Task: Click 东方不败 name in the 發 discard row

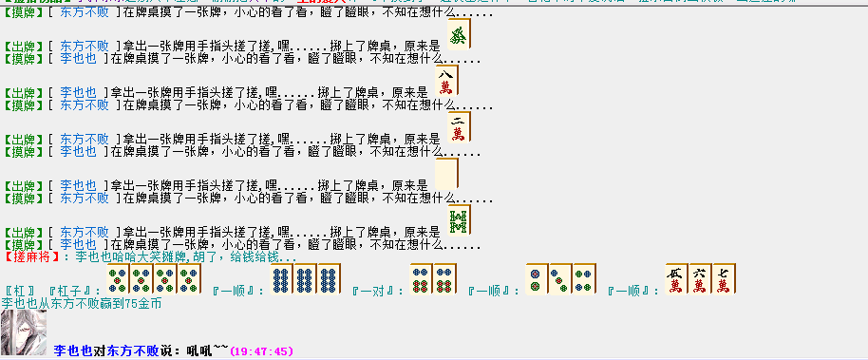Action: [85, 47]
